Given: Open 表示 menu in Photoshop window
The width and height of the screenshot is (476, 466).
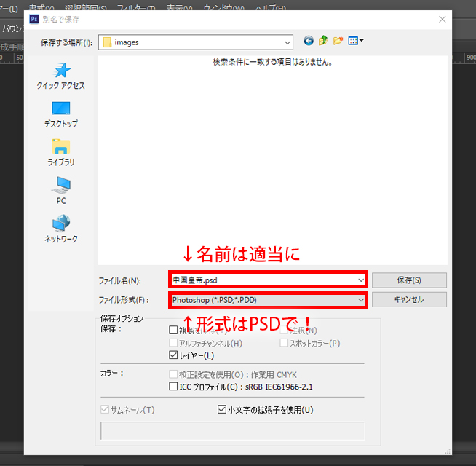Looking at the screenshot, I should point(179,7).
